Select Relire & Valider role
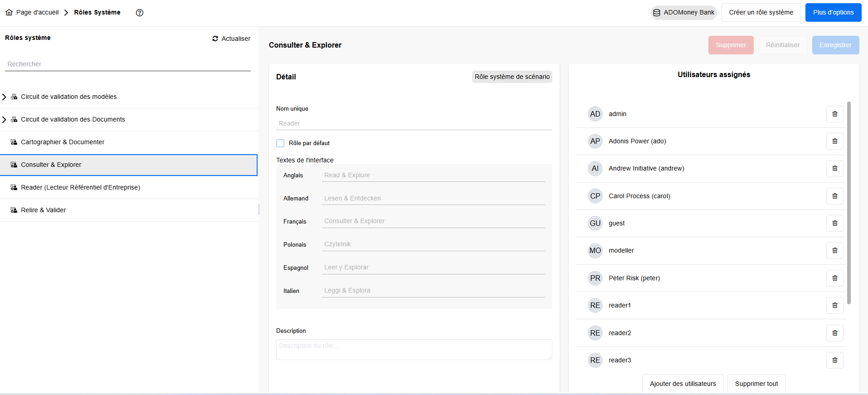Viewport: 868px width, 395px height. (43, 210)
